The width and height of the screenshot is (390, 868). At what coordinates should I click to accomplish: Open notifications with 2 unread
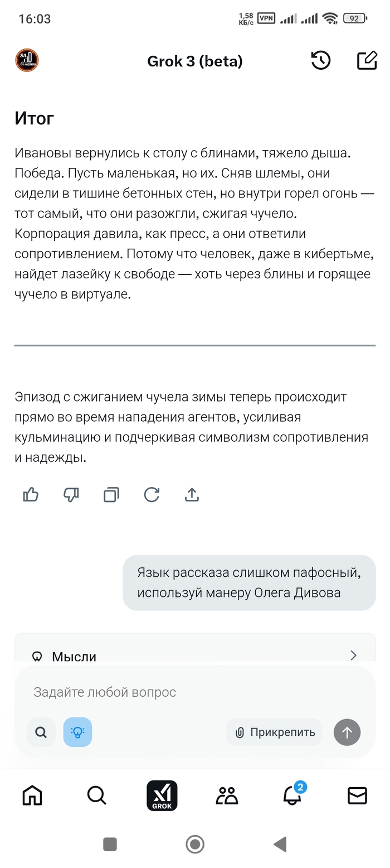pos(292,795)
